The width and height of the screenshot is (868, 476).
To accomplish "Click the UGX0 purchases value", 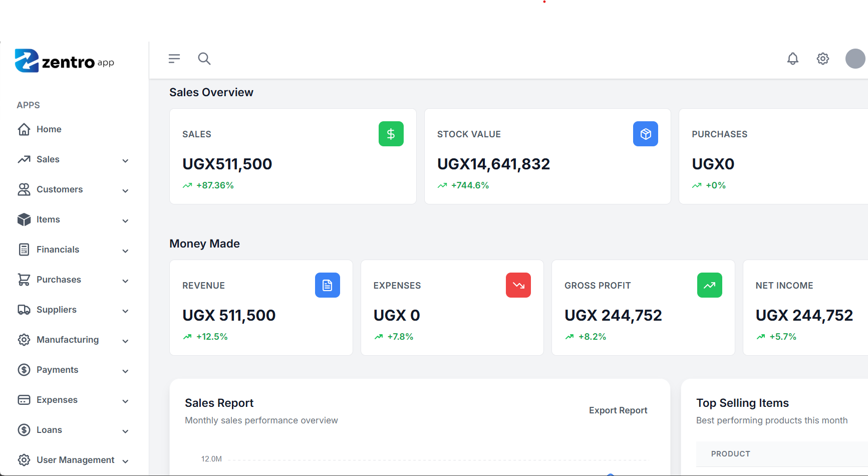I will (x=713, y=164).
